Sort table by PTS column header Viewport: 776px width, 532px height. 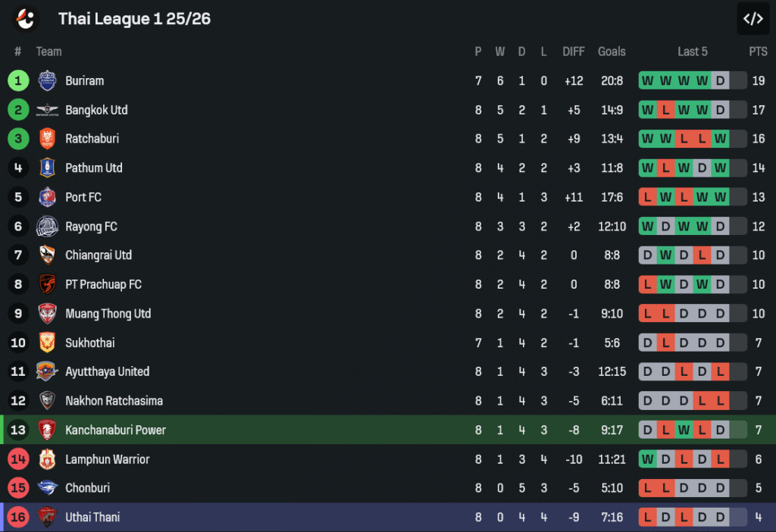758,52
